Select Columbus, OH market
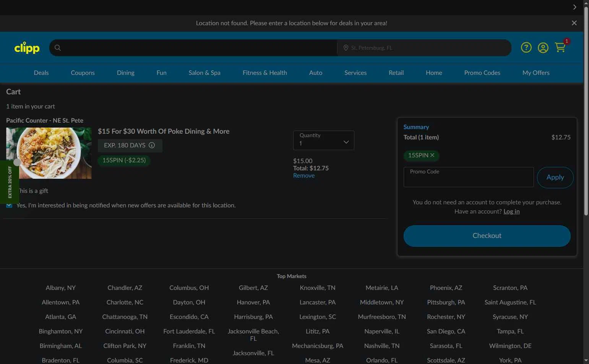This screenshot has height=364, width=589. pyautogui.click(x=189, y=288)
